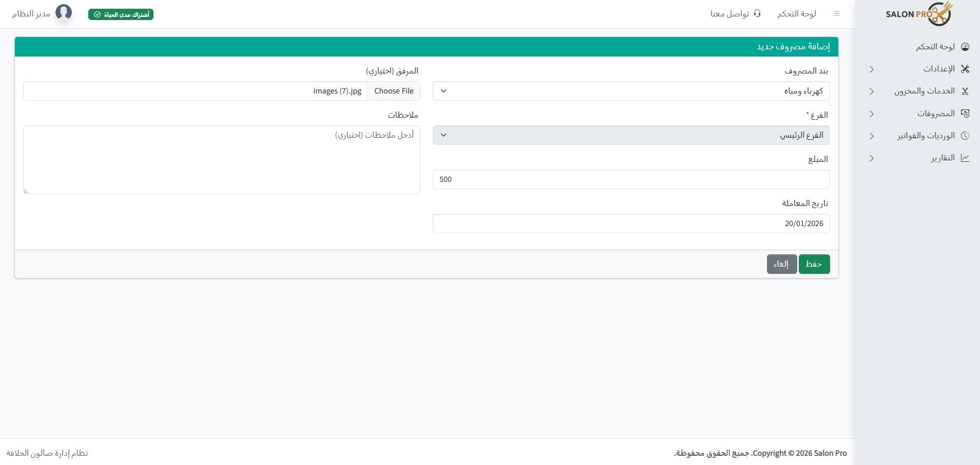
Task: Open the user avatar beside مدير النظام
Action: pos(64,12)
